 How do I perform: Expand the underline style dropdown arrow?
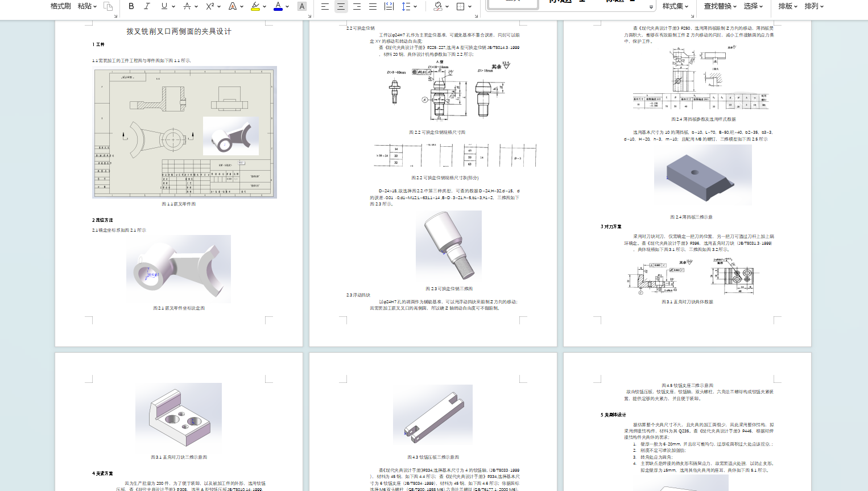(173, 7)
